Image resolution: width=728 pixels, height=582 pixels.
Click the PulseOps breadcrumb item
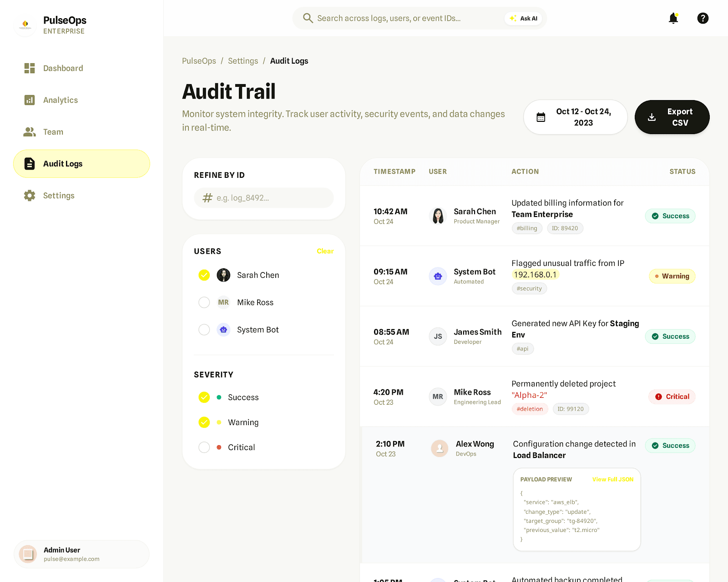point(199,60)
